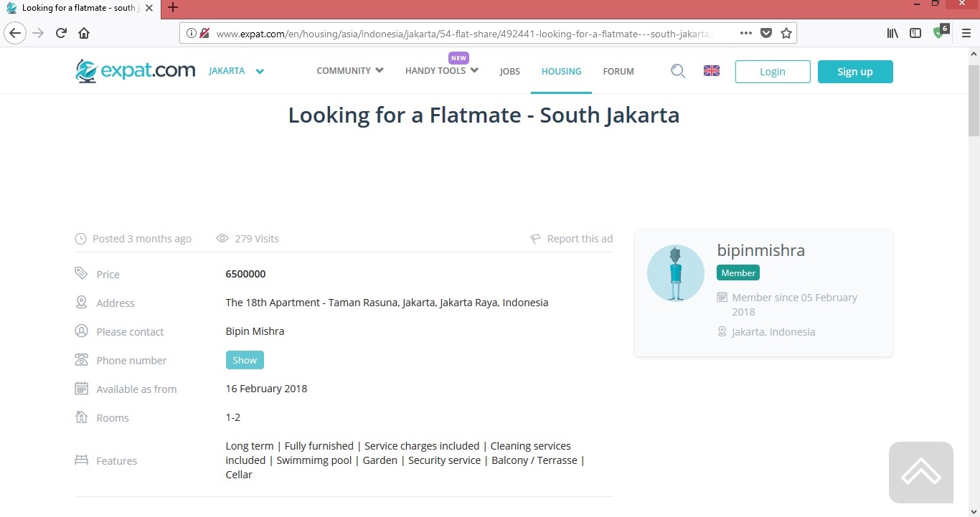Viewport: 980px width, 517px height.
Task: Expand the Handy Tools dropdown
Action: coord(441,71)
